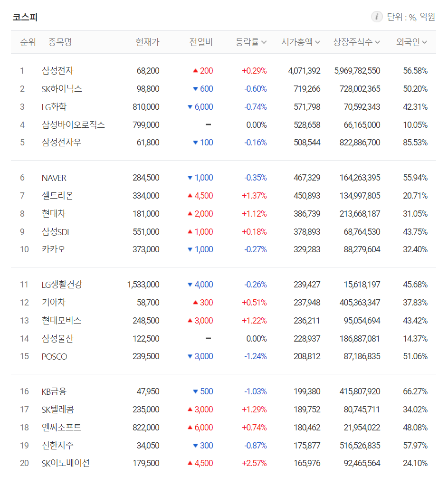Click NAVER price 284,500

[146, 178]
